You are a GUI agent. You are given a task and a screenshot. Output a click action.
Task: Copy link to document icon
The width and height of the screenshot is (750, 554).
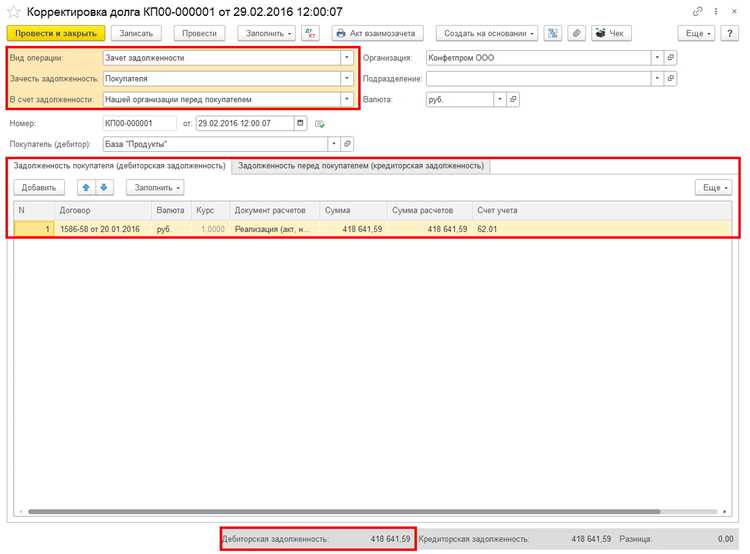(x=697, y=11)
